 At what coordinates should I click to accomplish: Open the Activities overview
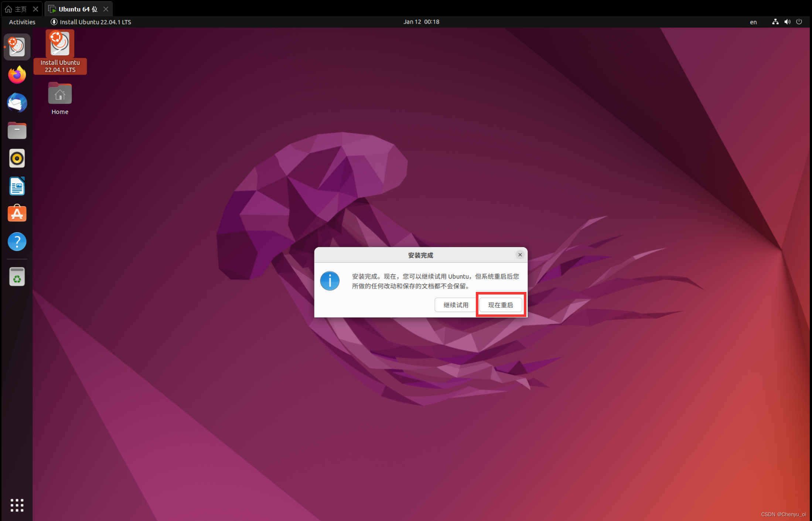[22, 22]
